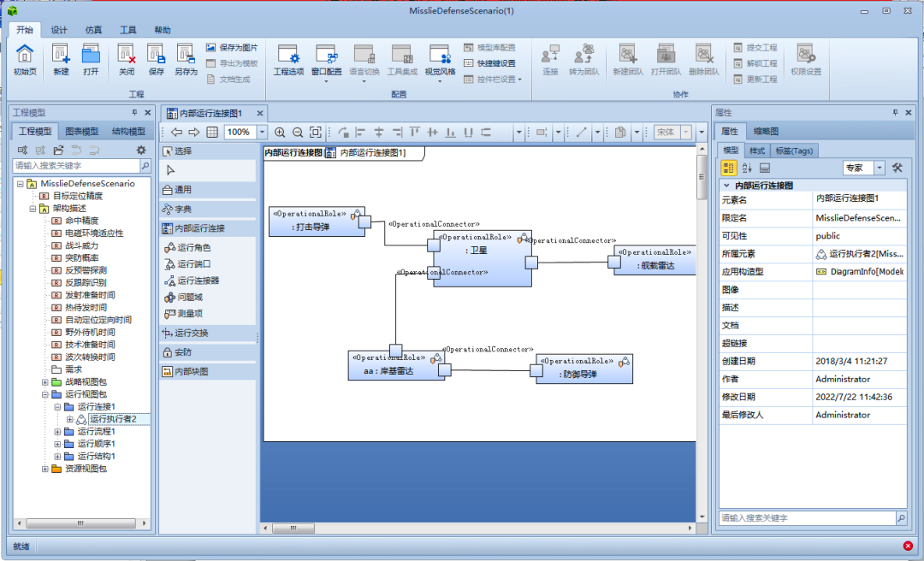Click the back arrow in diagram toolbar
The width and height of the screenshot is (924, 561).
pyautogui.click(x=176, y=132)
